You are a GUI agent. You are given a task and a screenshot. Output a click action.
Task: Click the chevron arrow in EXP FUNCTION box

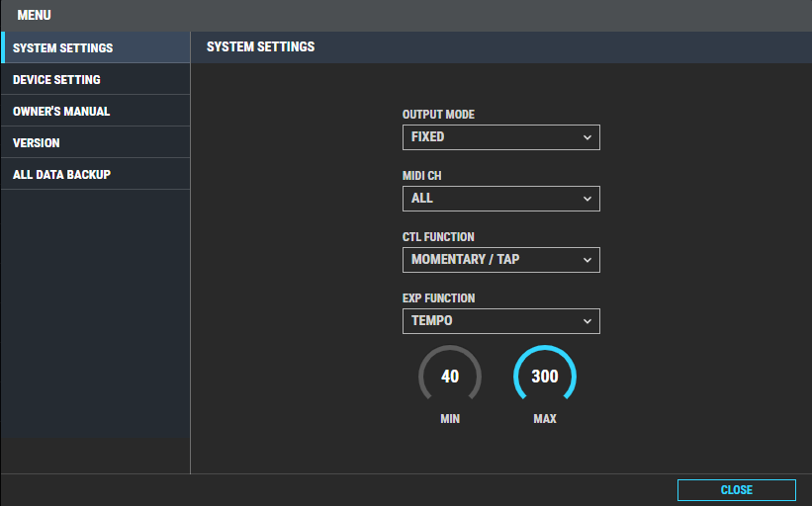click(587, 321)
